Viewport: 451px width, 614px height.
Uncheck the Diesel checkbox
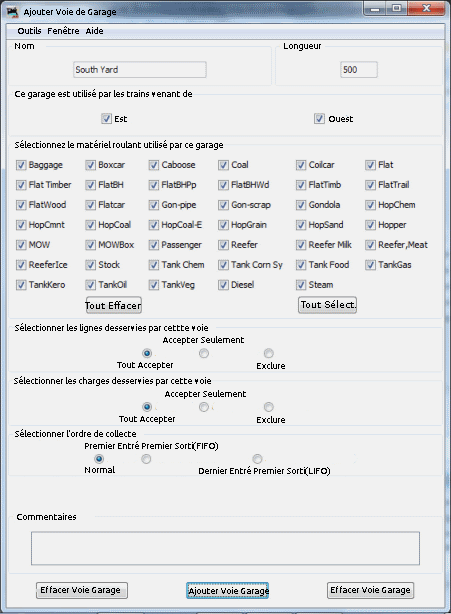pyautogui.click(x=223, y=285)
